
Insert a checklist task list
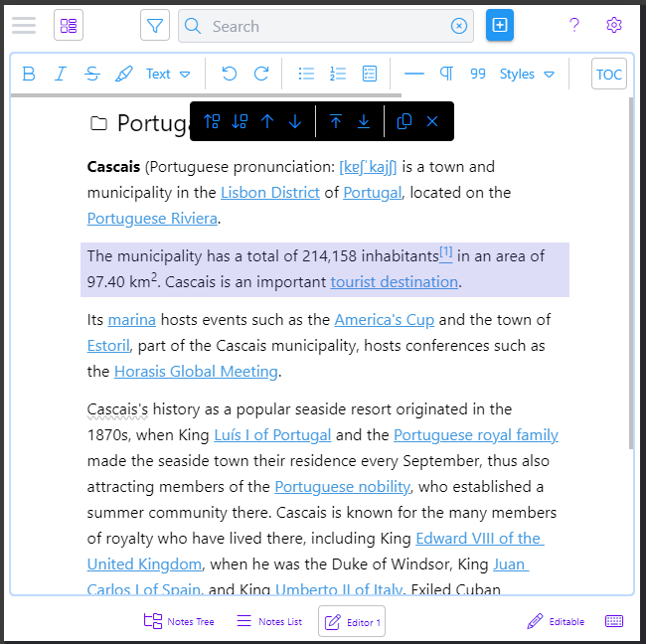[370, 75]
